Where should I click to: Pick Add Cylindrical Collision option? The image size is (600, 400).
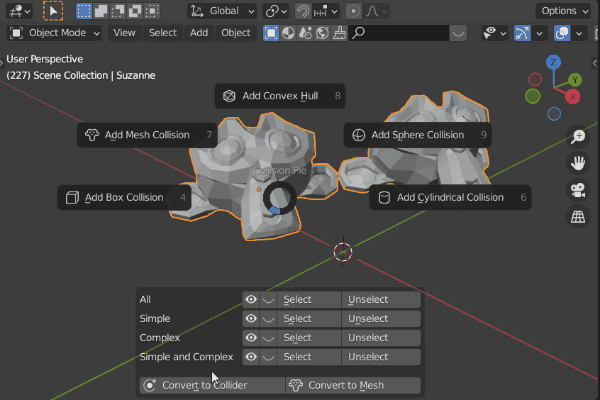(449, 198)
